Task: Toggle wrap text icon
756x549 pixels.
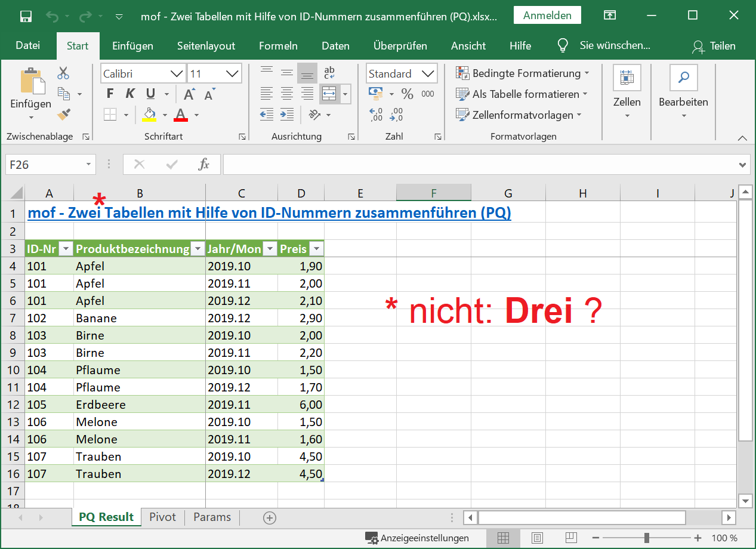Action: (x=329, y=73)
